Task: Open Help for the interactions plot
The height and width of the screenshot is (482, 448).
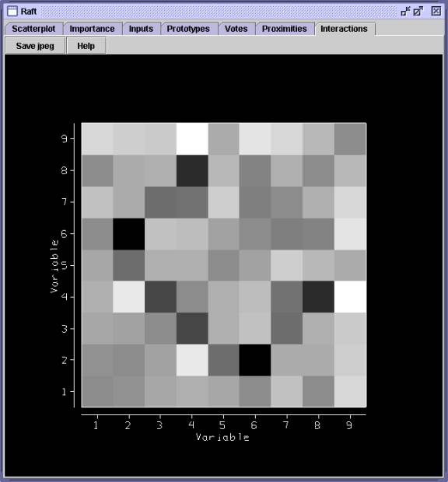Action: (86, 46)
